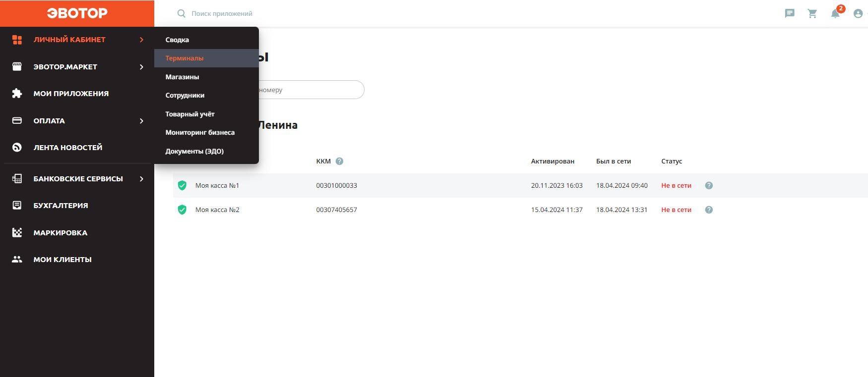This screenshot has width=868, height=377.
Task: Click the search magnifier icon
Action: pyautogui.click(x=182, y=13)
